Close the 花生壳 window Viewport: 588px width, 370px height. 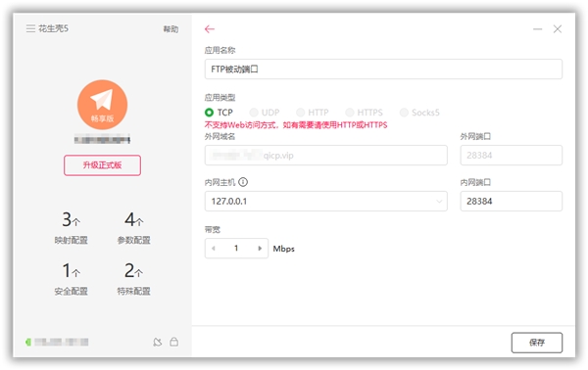tap(558, 28)
